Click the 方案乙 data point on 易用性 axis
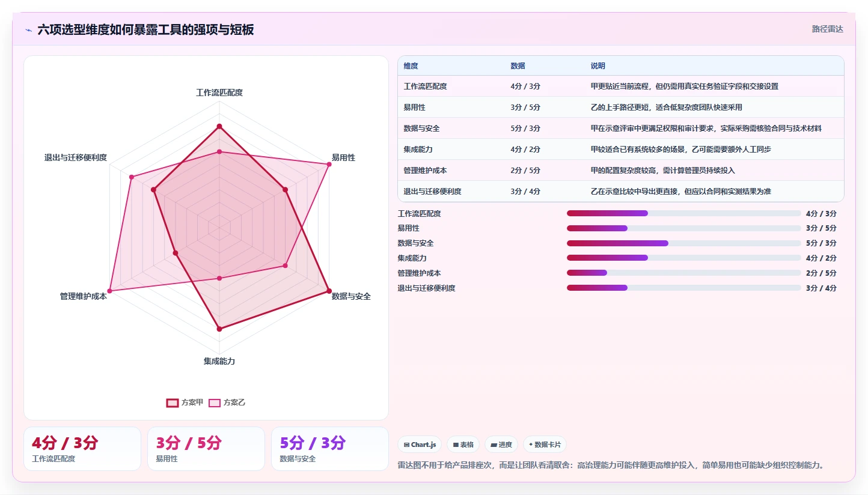 [x=329, y=163]
